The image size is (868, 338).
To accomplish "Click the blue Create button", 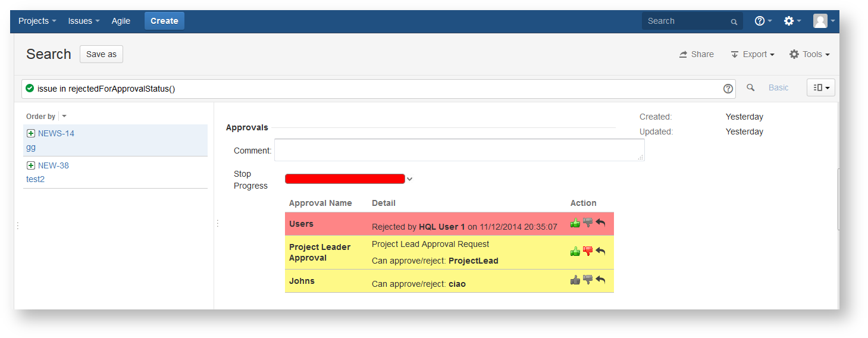I will tap(164, 21).
